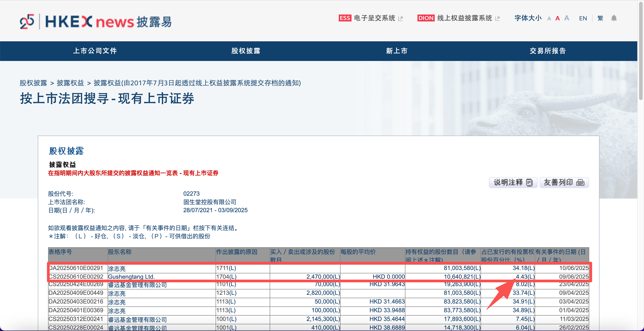Open 涂志亮 in row DA20250403E00216
Screen dimensions: 644x331
point(117,302)
